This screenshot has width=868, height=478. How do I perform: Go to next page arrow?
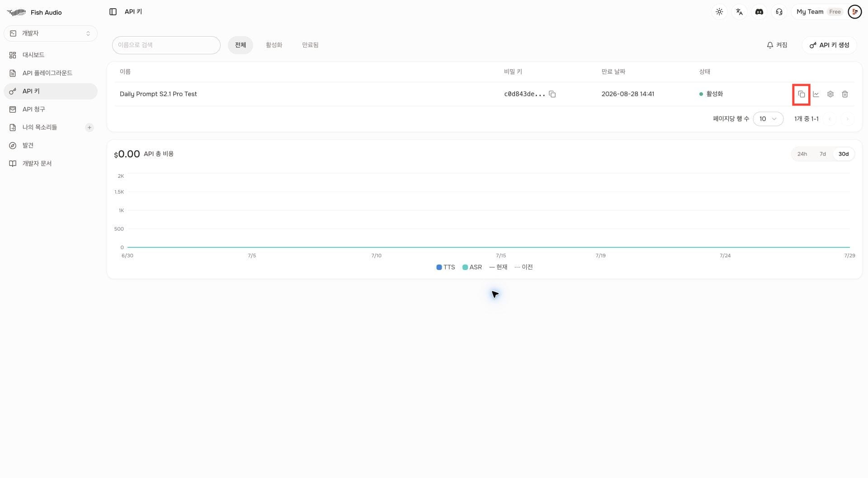(x=847, y=119)
